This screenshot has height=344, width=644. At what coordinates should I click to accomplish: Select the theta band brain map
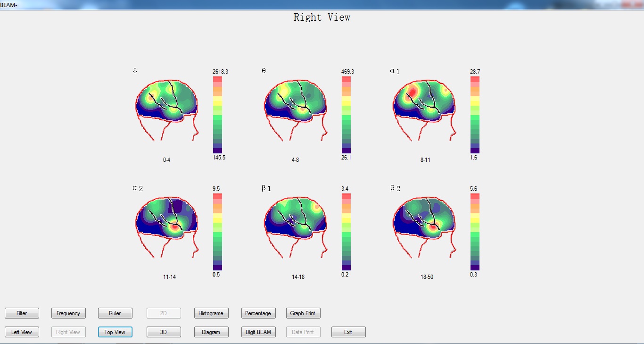296,109
